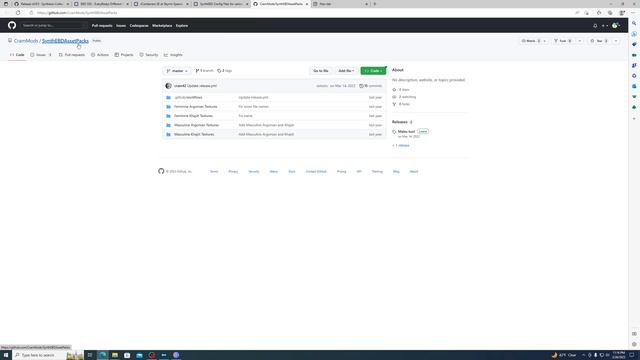Open the stars count link in About
This screenshot has width=640, height=360.
pyautogui.click(x=401, y=90)
